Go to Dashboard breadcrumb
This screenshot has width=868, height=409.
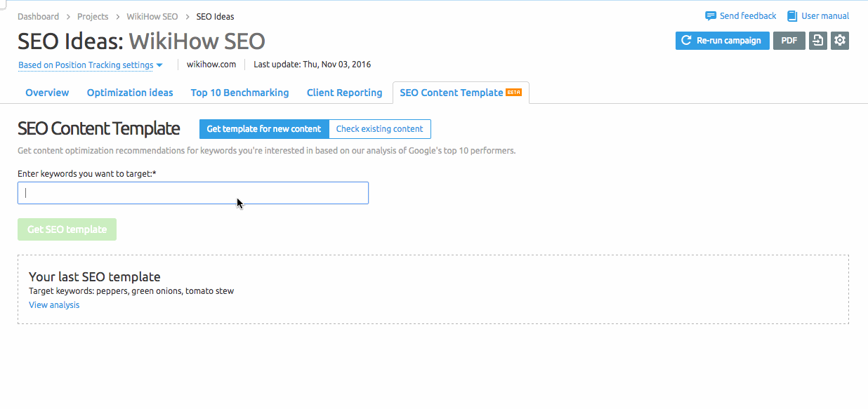tap(39, 16)
